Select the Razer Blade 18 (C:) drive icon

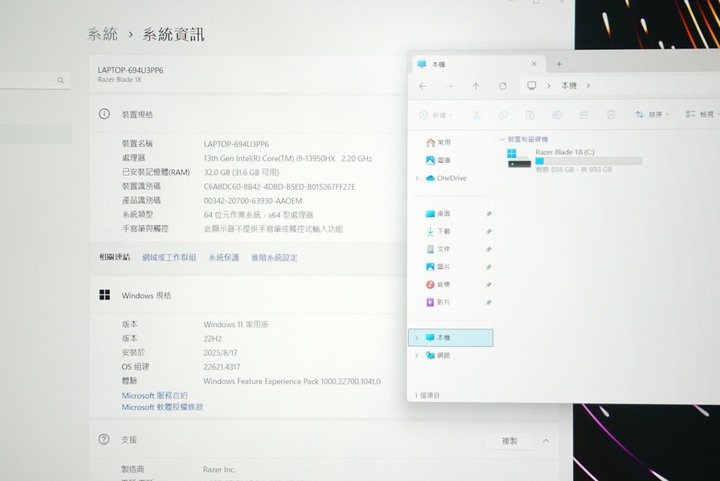(x=519, y=158)
